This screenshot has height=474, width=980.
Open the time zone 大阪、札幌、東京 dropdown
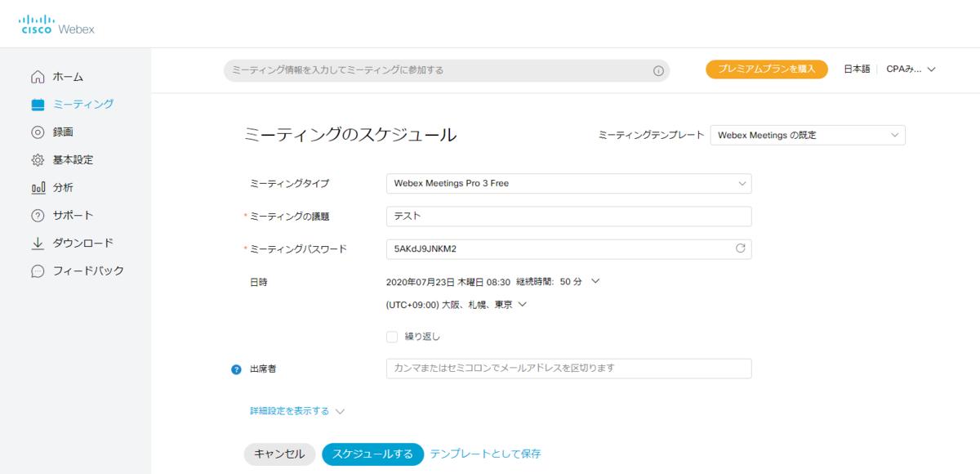457,305
